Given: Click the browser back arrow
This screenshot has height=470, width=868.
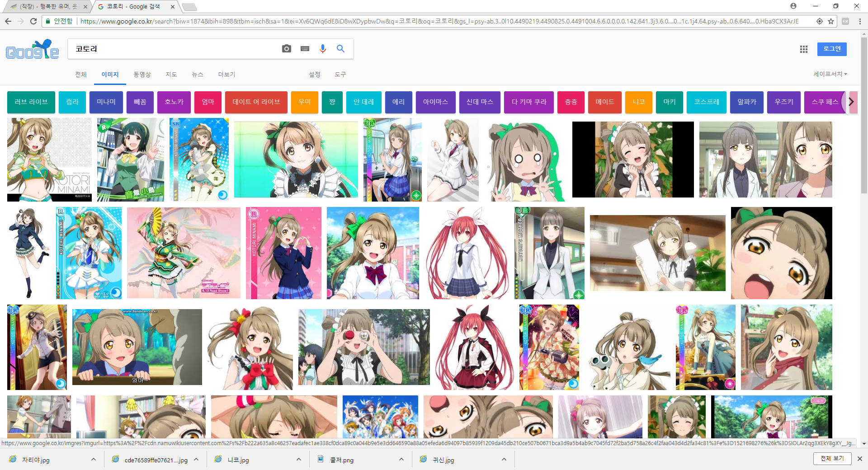Looking at the screenshot, I should click(8, 21).
